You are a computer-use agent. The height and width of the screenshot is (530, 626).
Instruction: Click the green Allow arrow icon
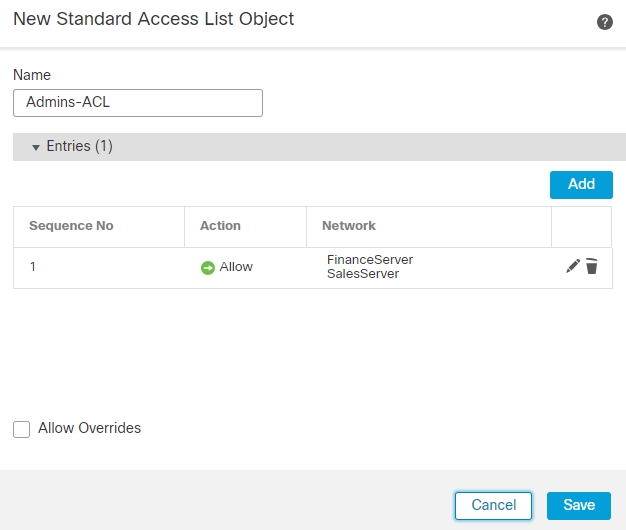click(208, 267)
